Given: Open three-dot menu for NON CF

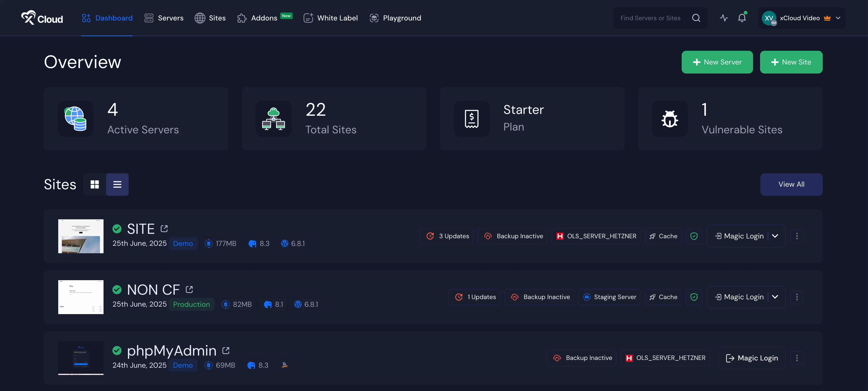Looking at the screenshot, I should click(797, 297).
